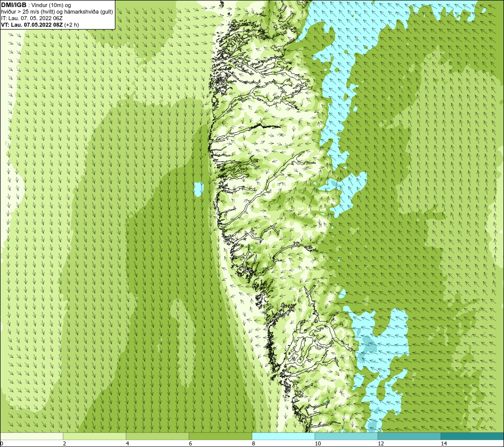Screen dimensions: 504x447
Task: Click the 6–8 m/s dark green swatch
Action: pyautogui.click(x=221, y=436)
